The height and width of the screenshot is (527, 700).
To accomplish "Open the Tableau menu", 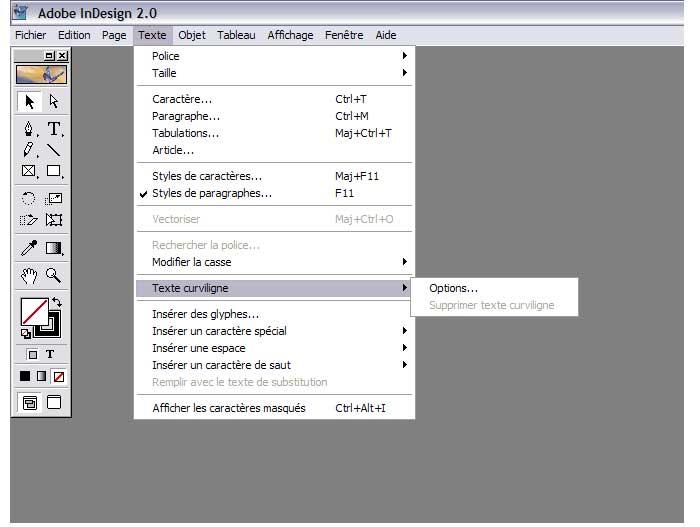I will click(x=236, y=35).
